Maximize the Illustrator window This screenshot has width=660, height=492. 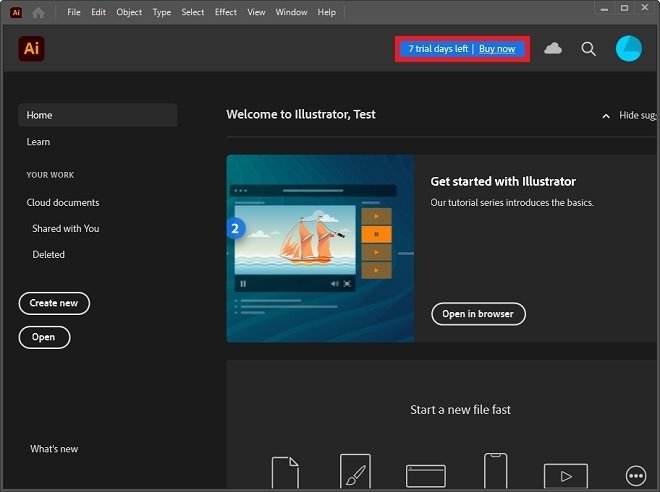pyautogui.click(x=625, y=8)
